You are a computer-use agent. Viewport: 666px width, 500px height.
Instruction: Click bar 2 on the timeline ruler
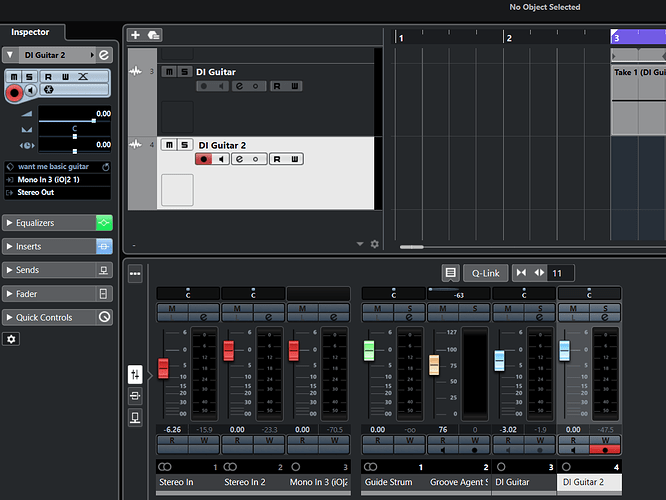pyautogui.click(x=508, y=37)
